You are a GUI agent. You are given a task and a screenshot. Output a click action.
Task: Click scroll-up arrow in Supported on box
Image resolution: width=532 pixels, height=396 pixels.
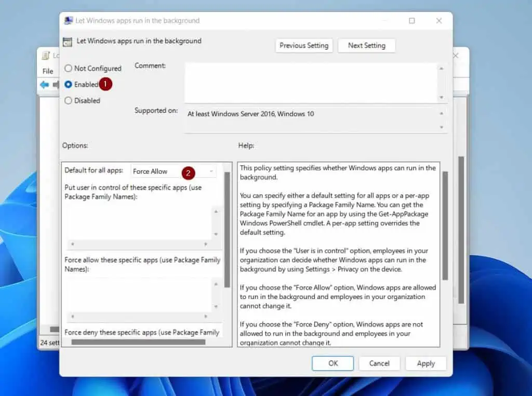click(442, 113)
